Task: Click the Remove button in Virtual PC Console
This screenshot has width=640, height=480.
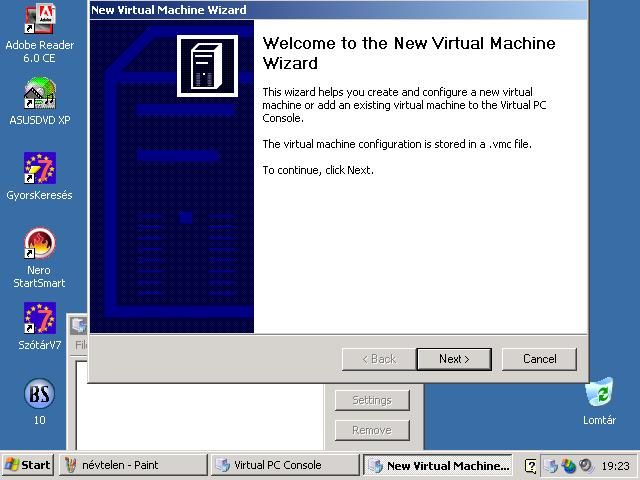Action: tap(371, 430)
